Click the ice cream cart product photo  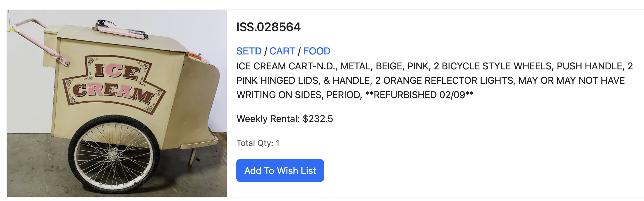[117, 103]
